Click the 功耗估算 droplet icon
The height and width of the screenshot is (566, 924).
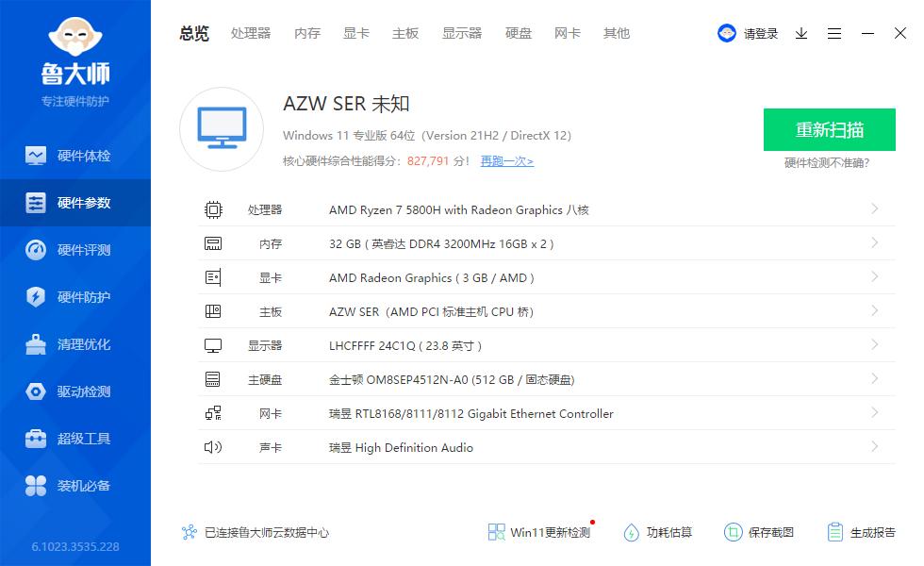click(x=631, y=532)
